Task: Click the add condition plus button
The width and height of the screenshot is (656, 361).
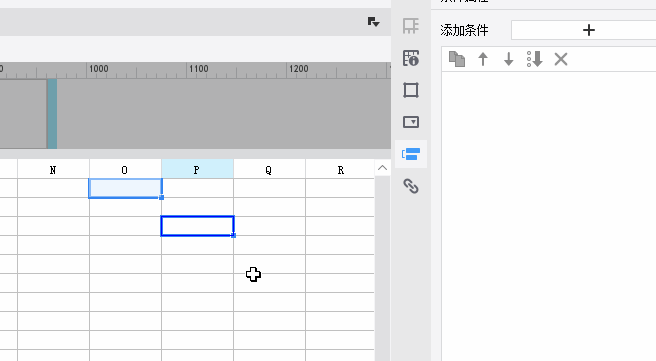Action: tap(588, 30)
